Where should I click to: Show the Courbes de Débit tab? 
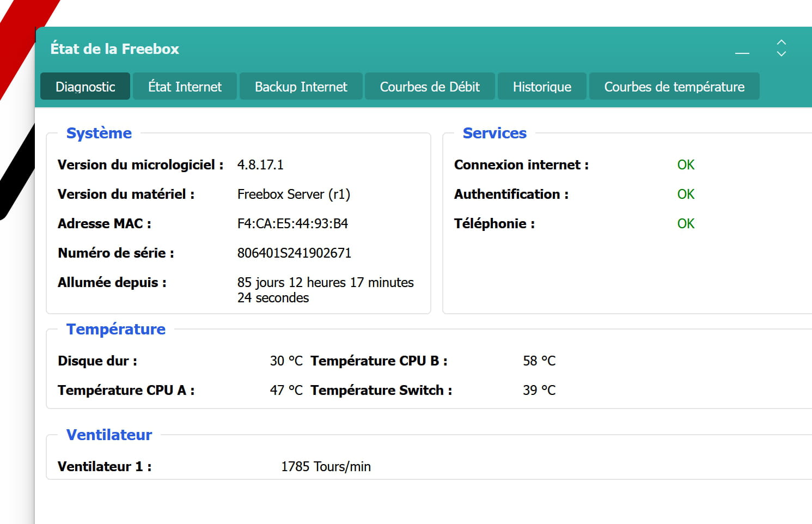click(430, 87)
